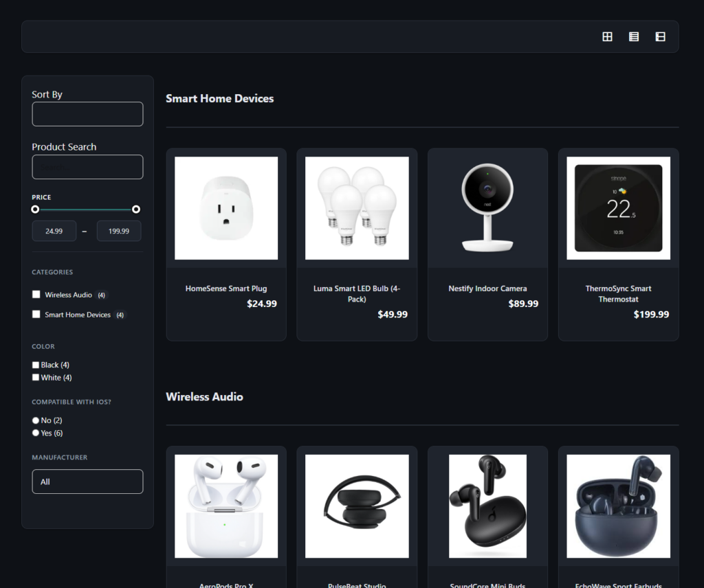Open EchoWave Sport Earbuds image
This screenshot has width=704, height=588.
(x=618, y=506)
